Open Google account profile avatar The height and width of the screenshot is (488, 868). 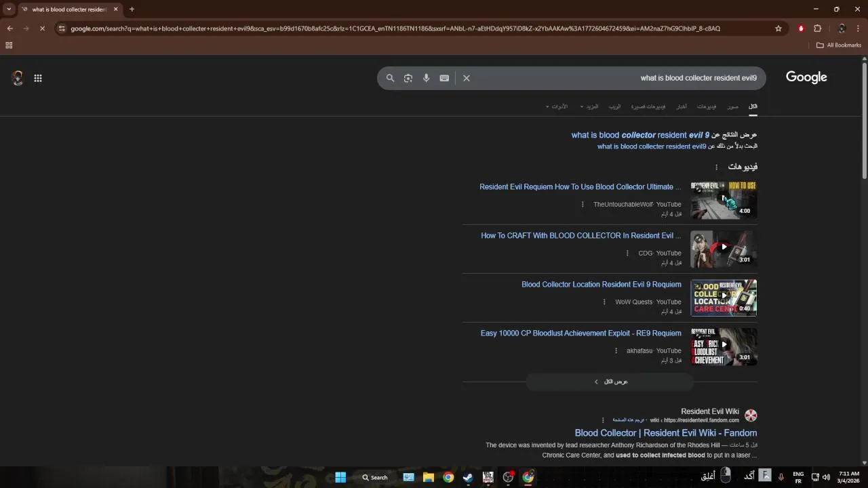click(x=18, y=78)
